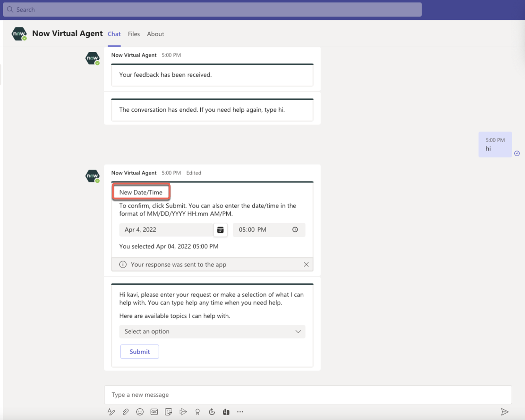The width and height of the screenshot is (525, 420).
Task: Dismiss the response sent notification
Action: 306,264
